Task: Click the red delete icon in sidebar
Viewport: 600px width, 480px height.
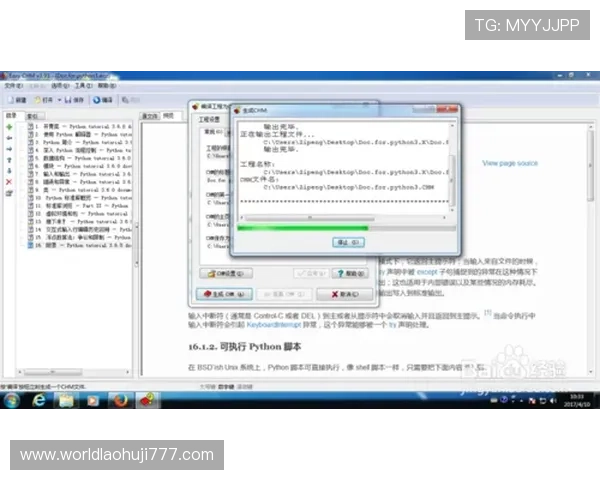Action: pyautogui.click(x=9, y=182)
